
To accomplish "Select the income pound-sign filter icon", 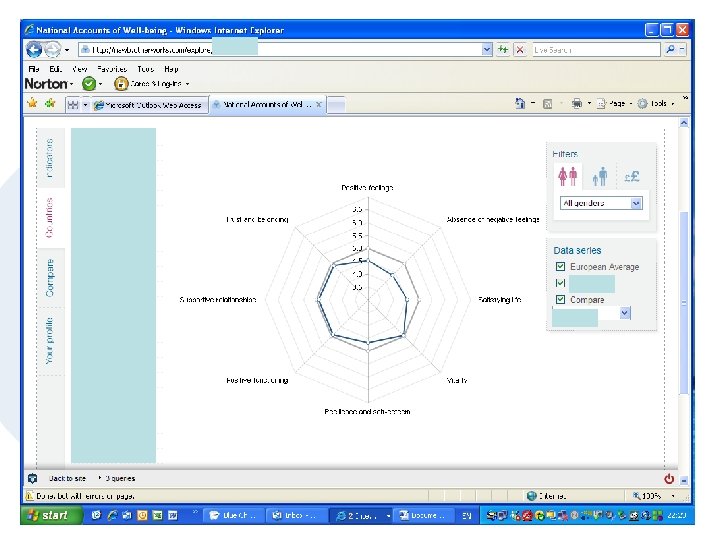I will [632, 176].
